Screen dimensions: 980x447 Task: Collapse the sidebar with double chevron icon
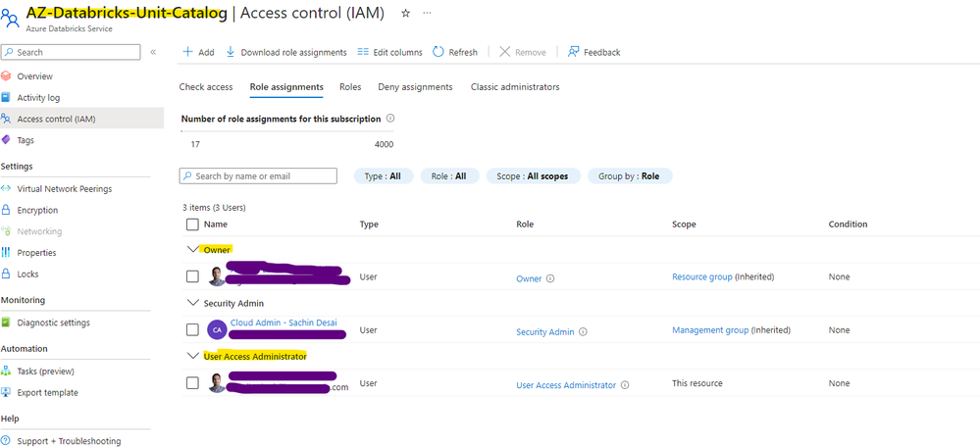[153, 52]
